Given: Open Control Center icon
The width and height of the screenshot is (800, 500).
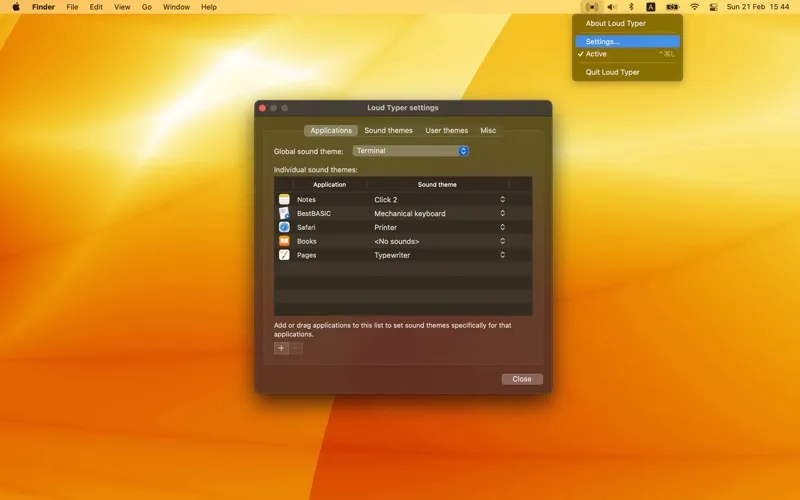Looking at the screenshot, I should pos(713,7).
